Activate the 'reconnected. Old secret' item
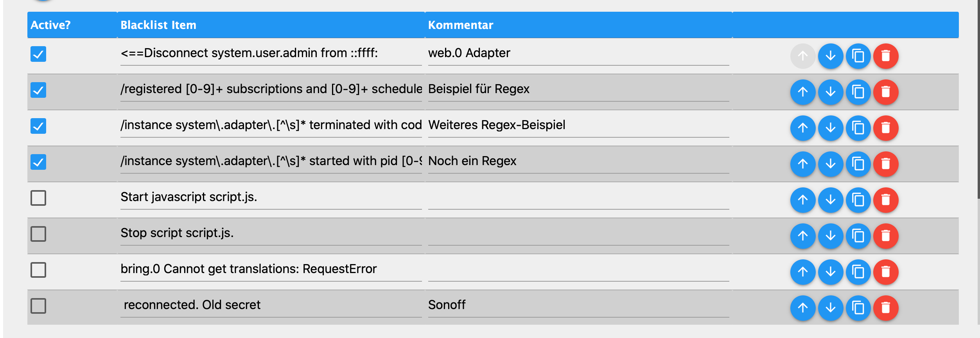 [x=38, y=306]
